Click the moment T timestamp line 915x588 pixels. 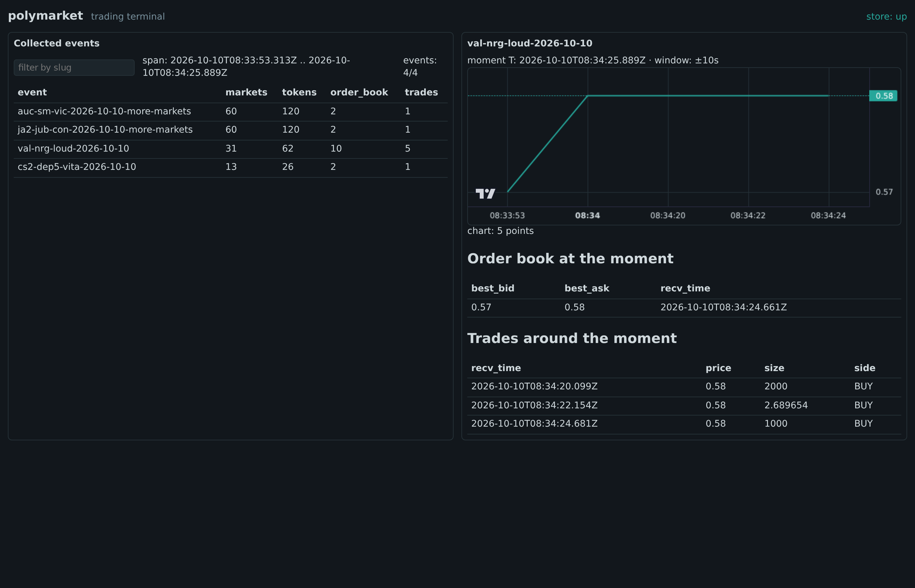click(593, 60)
